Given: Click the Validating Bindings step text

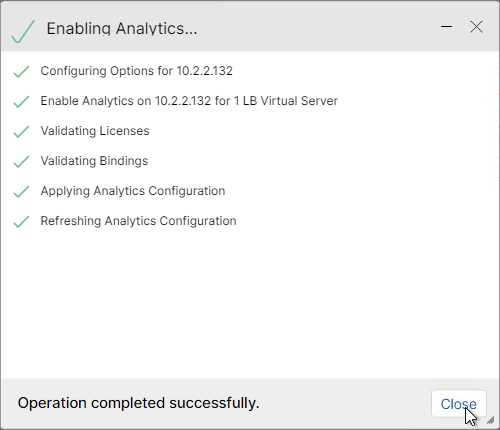Looking at the screenshot, I should coord(94,161).
